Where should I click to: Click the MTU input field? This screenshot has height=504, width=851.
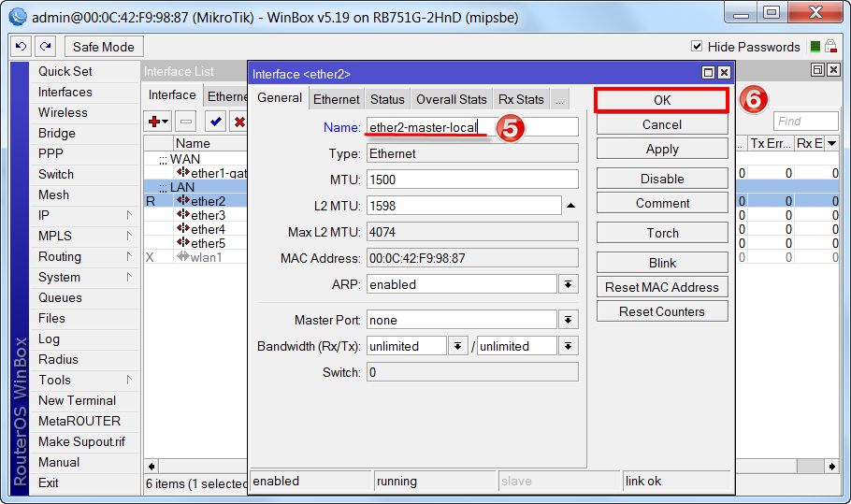(x=472, y=180)
